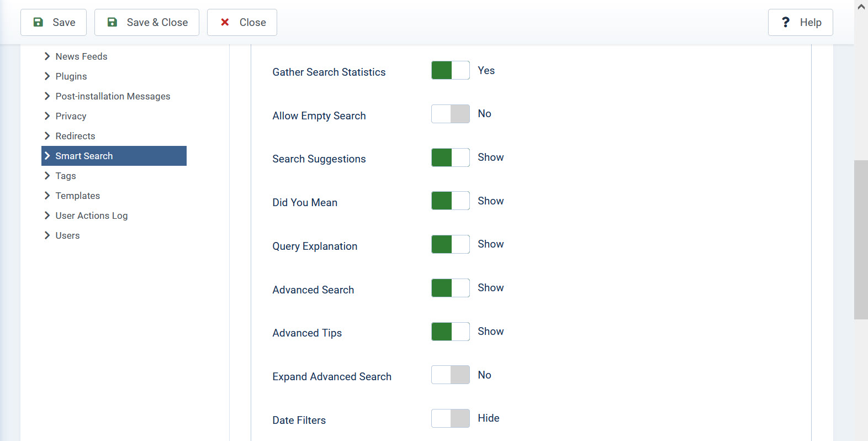Click the arrow icon next to Users
The height and width of the screenshot is (441, 868).
click(x=47, y=235)
